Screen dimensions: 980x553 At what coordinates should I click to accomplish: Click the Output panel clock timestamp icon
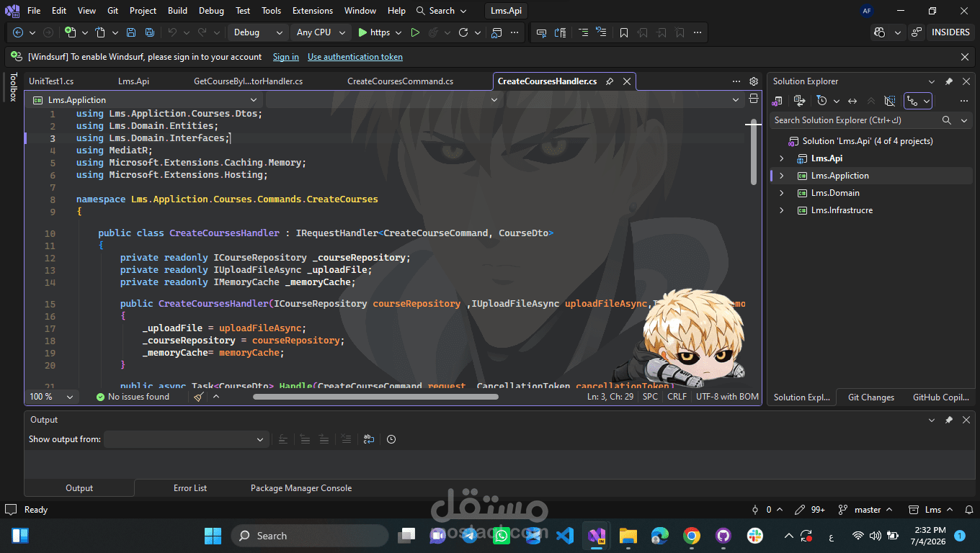pyautogui.click(x=391, y=439)
